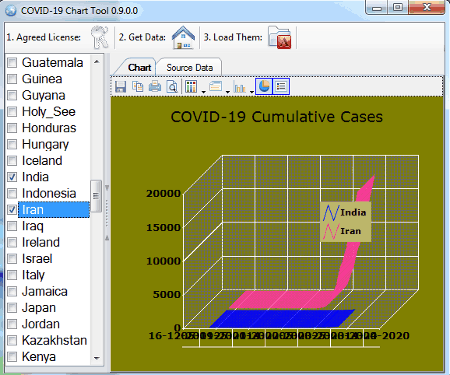Viewport: 450px width, 375px height.
Task: Check the Japan checkbox
Action: tap(12, 308)
